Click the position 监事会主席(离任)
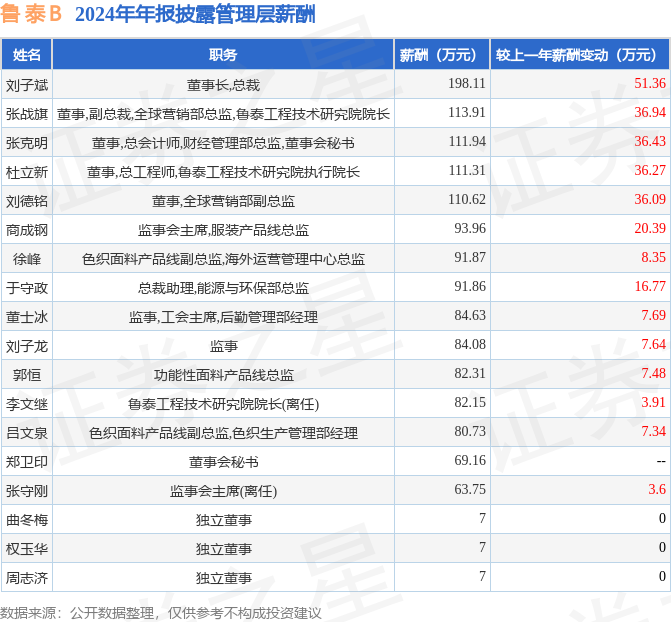671x622 pixels. tap(223, 491)
